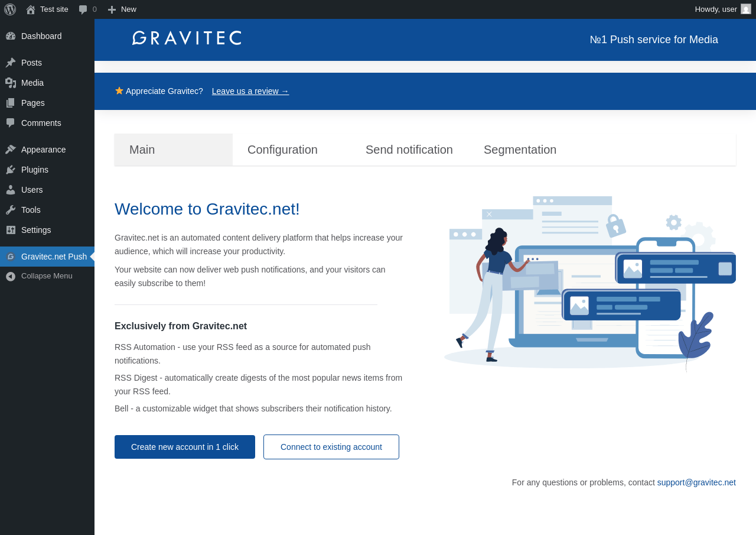Viewport: 756px width, 535px height.
Task: Click the Plugins plug icon
Action: (x=11, y=170)
